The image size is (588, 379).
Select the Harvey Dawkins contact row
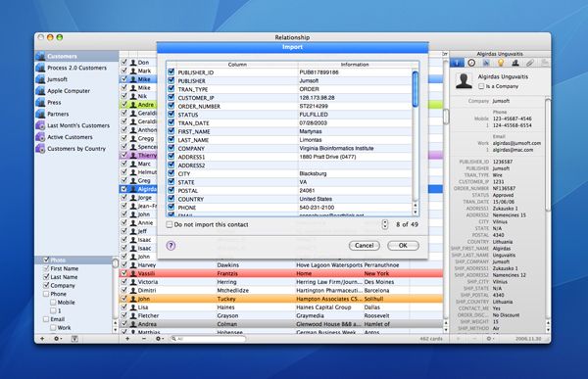click(x=281, y=265)
